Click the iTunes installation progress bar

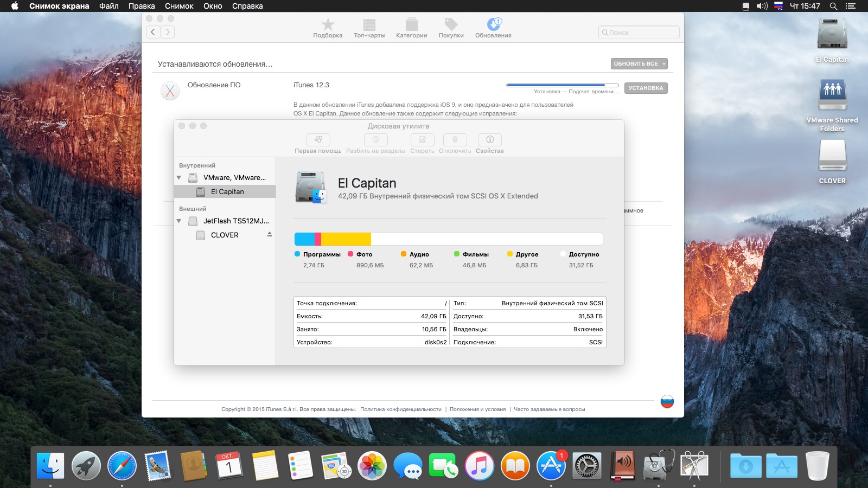[563, 85]
